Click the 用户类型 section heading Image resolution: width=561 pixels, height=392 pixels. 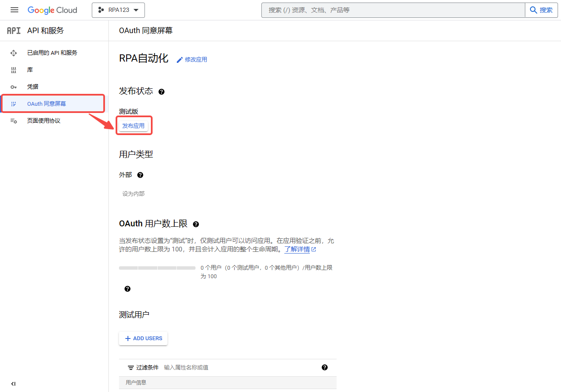point(136,155)
